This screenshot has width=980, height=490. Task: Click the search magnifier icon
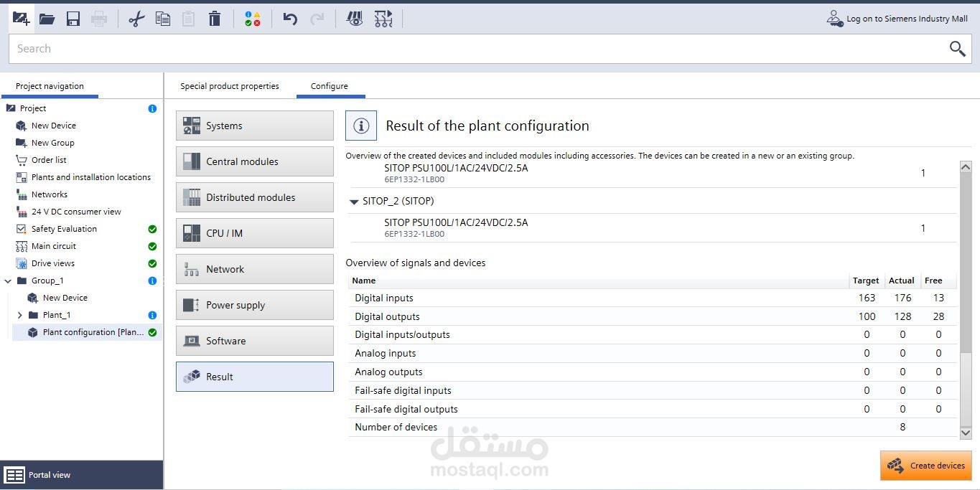click(958, 48)
